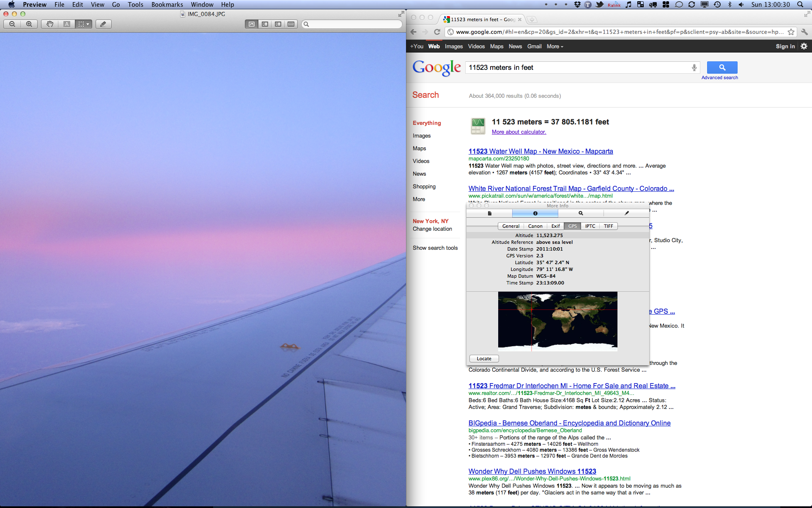The image size is (812, 508).
Task: Toggle the Annotate pencil toolbar button
Action: coord(103,24)
